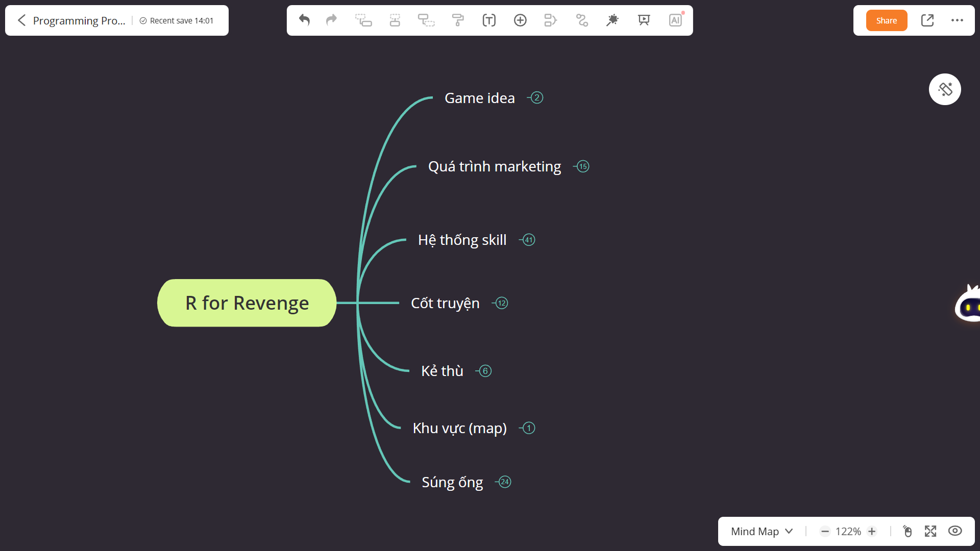Insert text with the T icon
Viewport: 980px width, 551px height.
coord(489,20)
